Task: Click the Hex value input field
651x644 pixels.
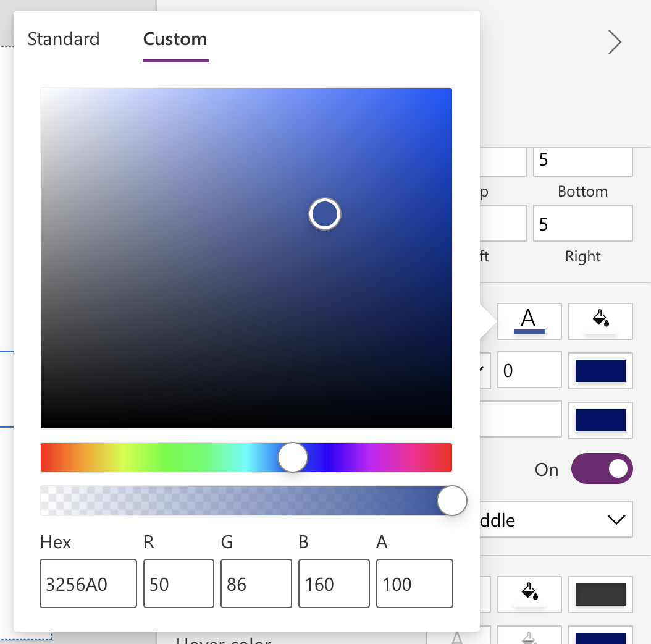Action: point(88,583)
